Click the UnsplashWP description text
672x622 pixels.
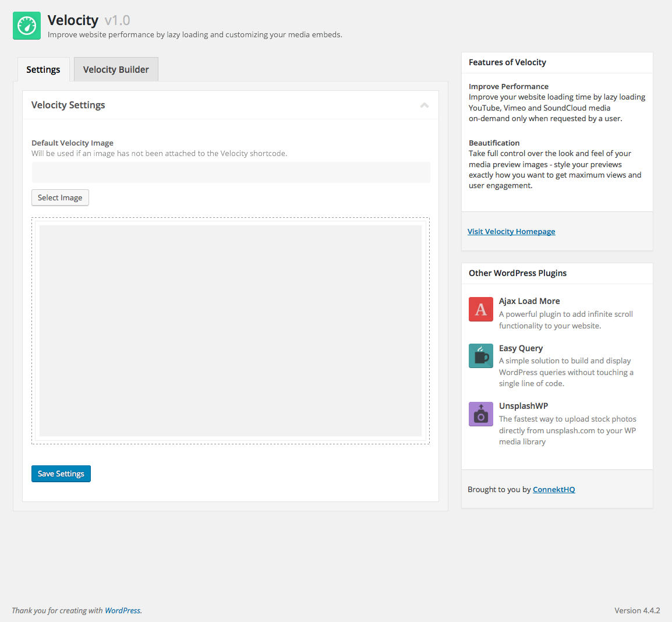(567, 430)
